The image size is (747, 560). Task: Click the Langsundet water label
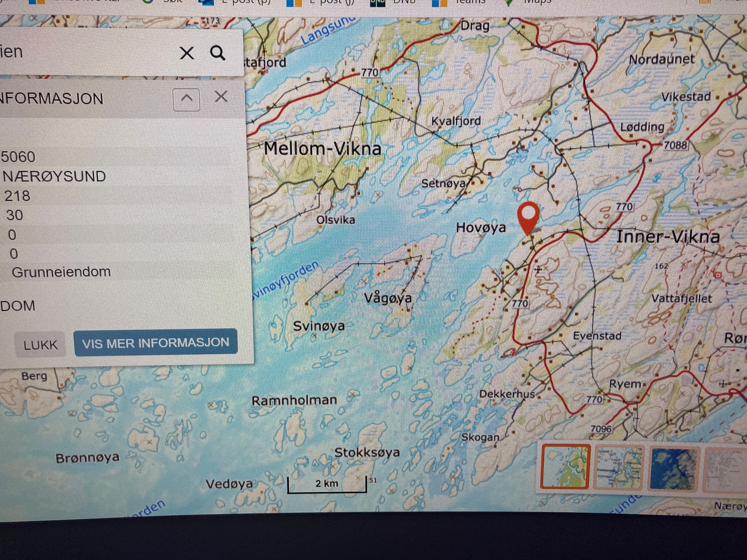pyautogui.click(x=328, y=30)
